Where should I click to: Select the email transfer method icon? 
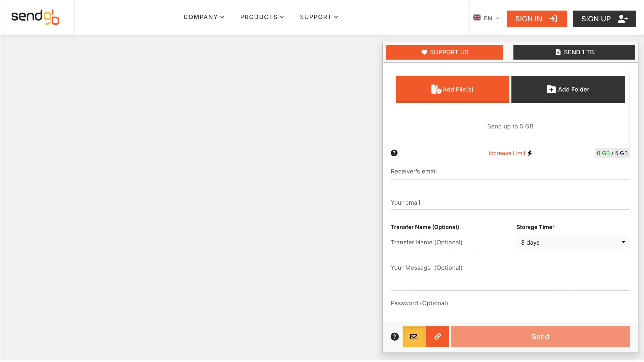click(414, 337)
